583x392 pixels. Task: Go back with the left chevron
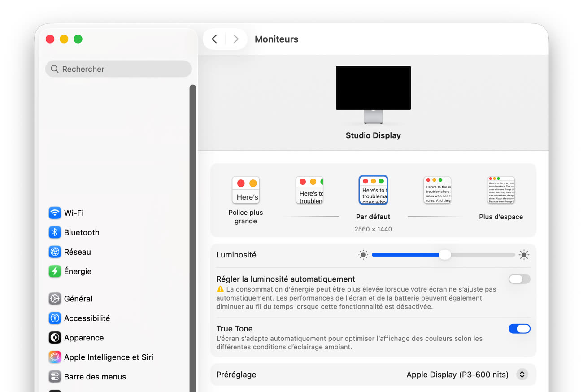coord(214,39)
